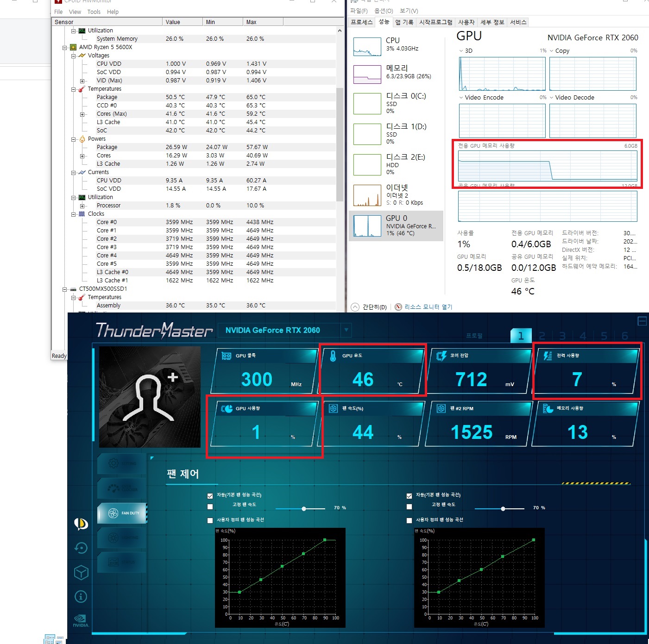Click the HWMonitor vertical scrollbar
649x644 pixels.
[x=340, y=144]
